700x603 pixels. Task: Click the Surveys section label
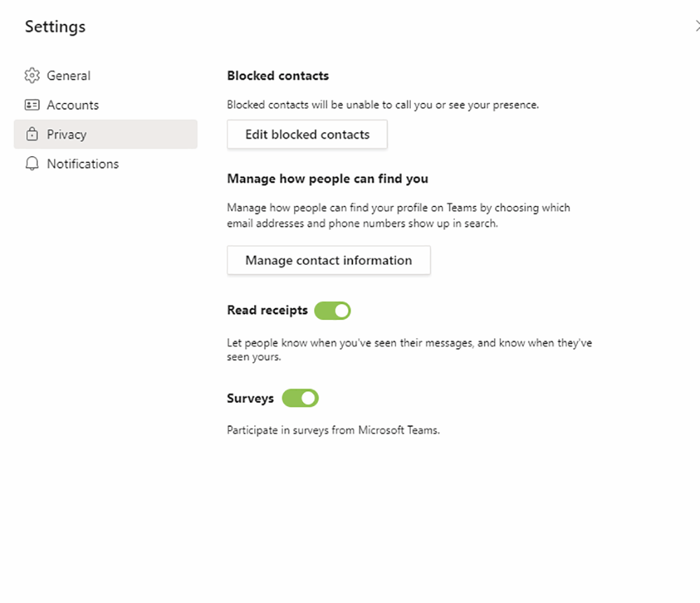(250, 398)
